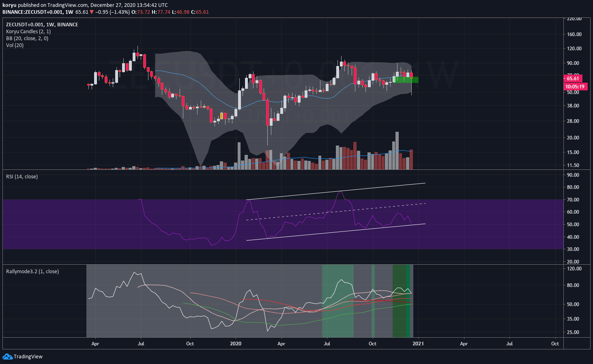Screen dimensions: 593x364
Task: Select the 'Rallymode3.2 (1, close)' pane label
Action: click(x=32, y=272)
